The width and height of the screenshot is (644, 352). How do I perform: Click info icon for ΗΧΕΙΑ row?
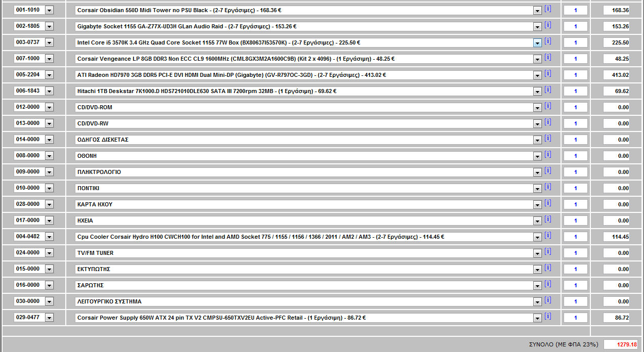click(548, 219)
